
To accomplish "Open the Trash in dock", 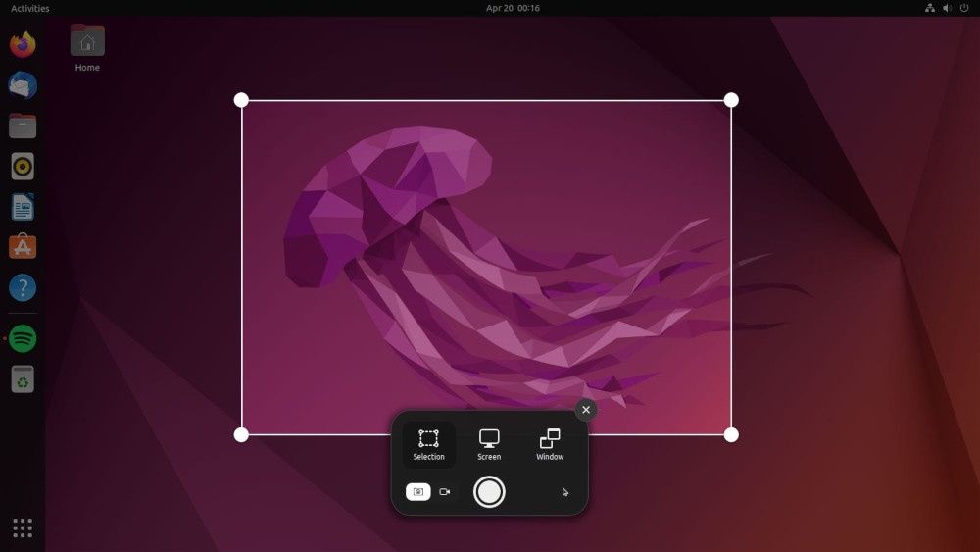I will (x=23, y=378).
